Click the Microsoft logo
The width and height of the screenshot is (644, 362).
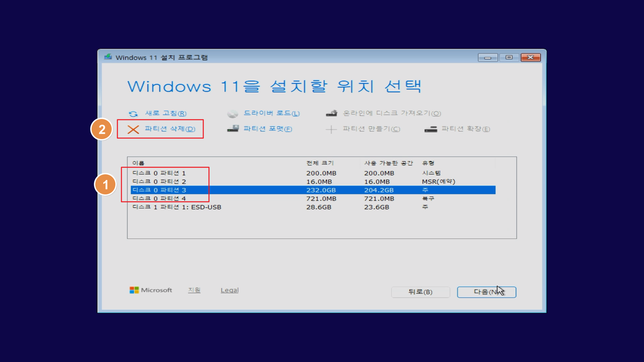[x=134, y=290]
